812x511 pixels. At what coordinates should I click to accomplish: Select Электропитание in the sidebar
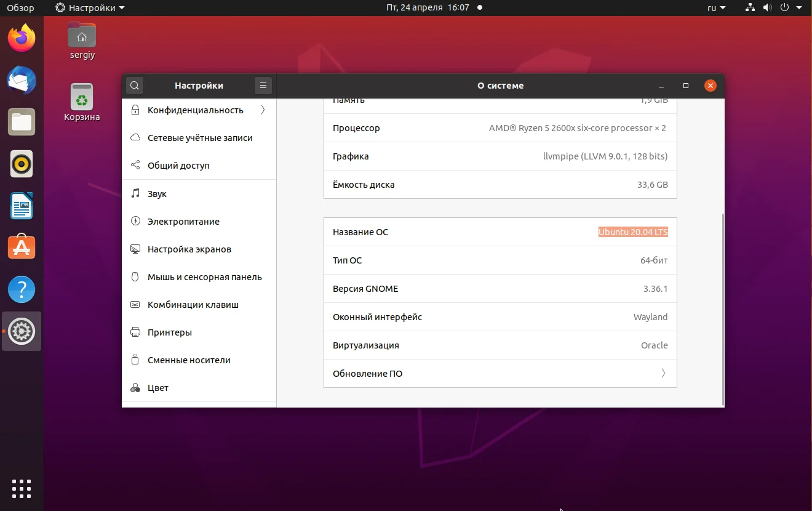point(199,221)
